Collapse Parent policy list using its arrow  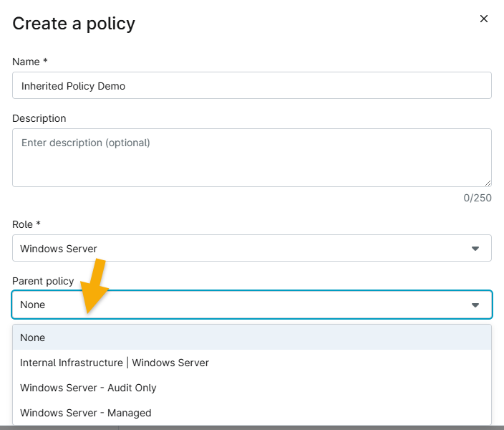tap(475, 305)
